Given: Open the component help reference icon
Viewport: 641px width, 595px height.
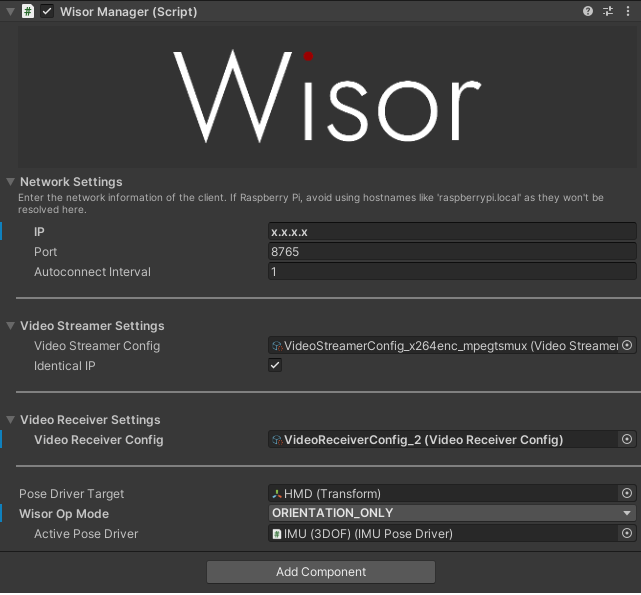Looking at the screenshot, I should click(588, 11).
